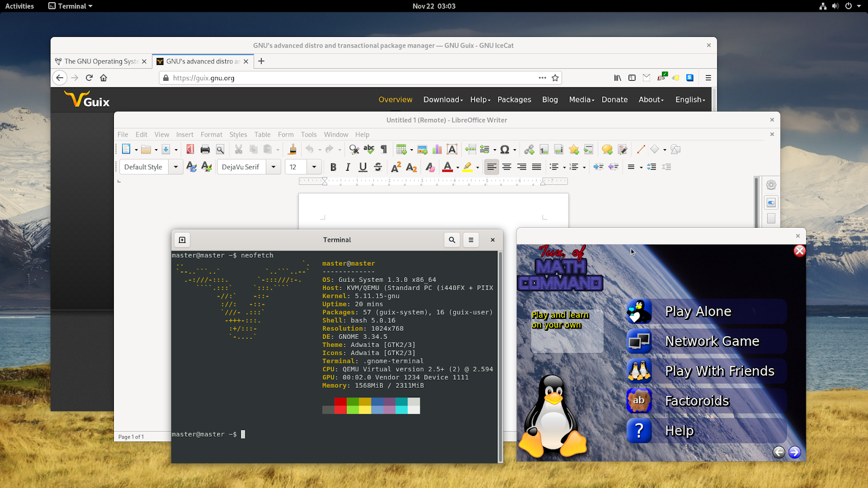Click the Insert Hyperlink icon in Writer

click(x=529, y=150)
